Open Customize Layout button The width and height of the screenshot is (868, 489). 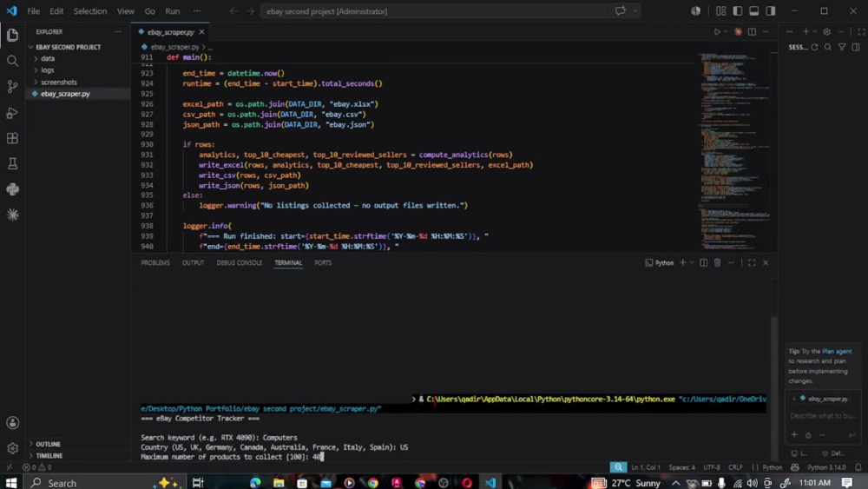720,11
